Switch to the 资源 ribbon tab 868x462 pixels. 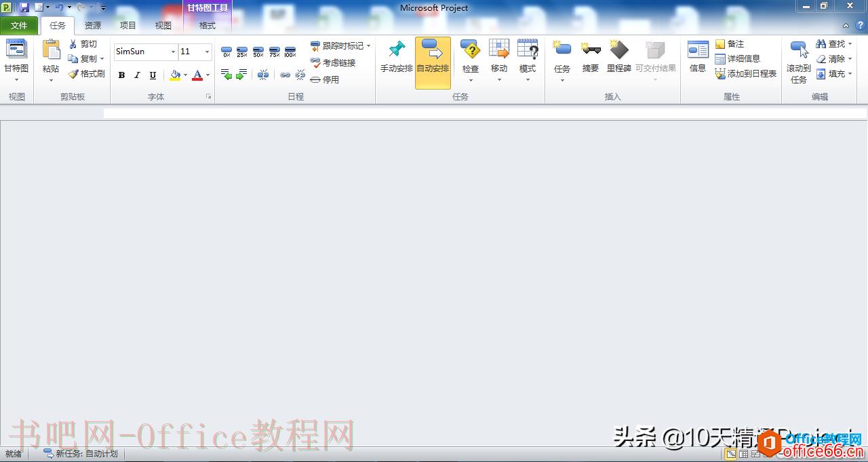[x=93, y=26]
